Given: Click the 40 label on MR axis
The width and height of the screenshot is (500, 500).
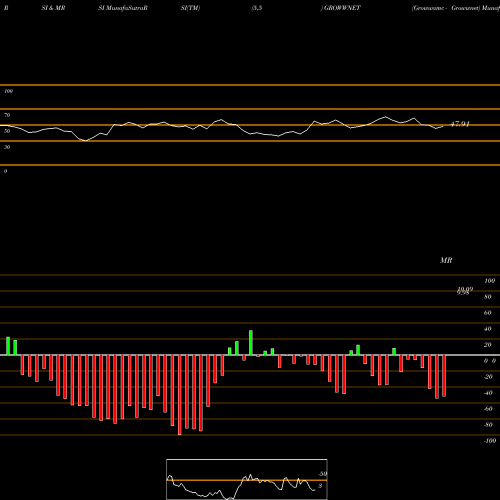Looking at the screenshot, I should 488,329.
